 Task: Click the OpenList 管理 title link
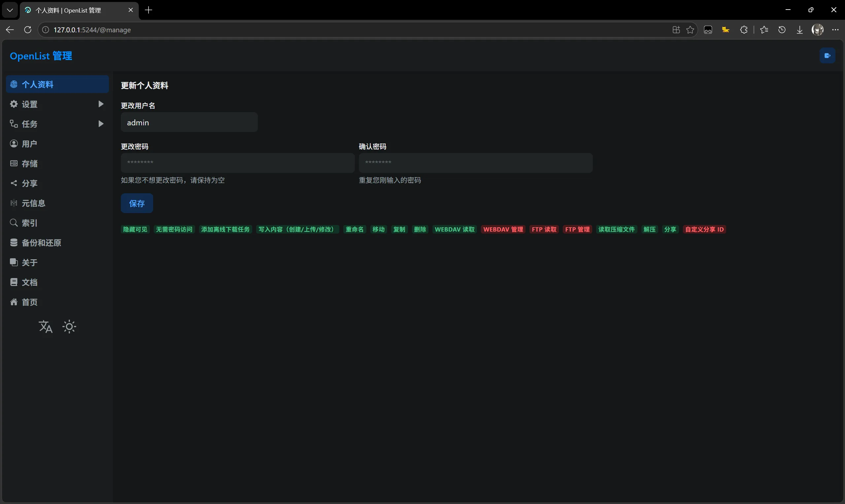41,56
